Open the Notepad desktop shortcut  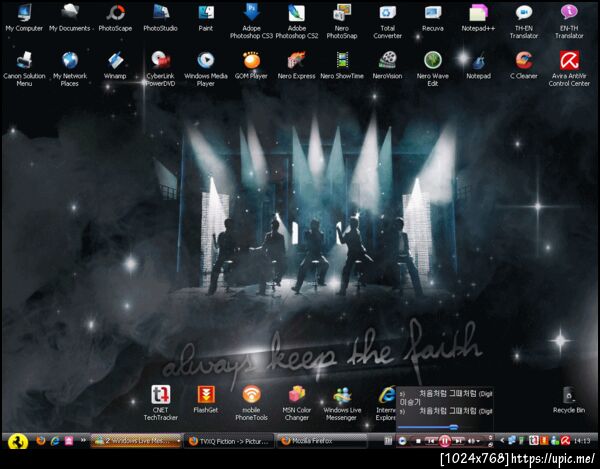pos(478,65)
